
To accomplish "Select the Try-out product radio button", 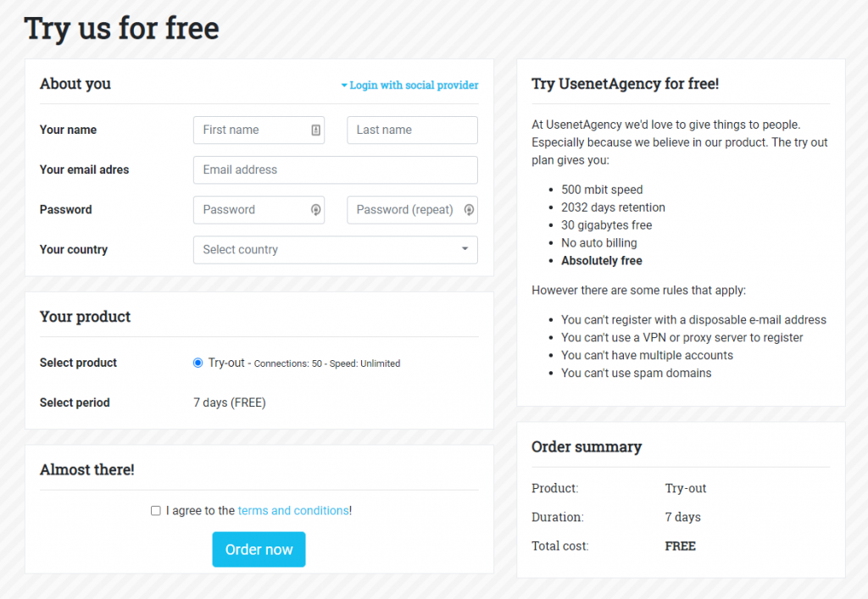I will pos(198,363).
